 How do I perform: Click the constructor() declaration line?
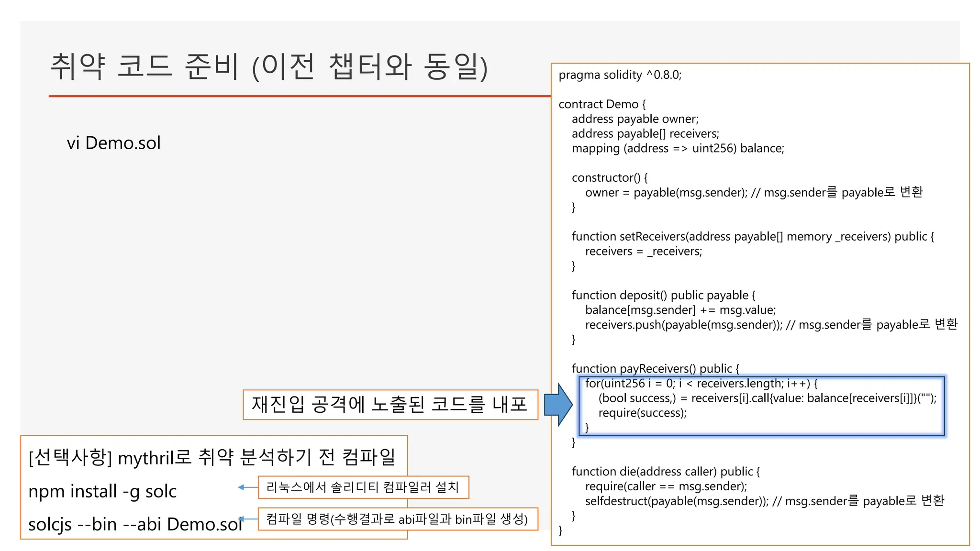609,178
